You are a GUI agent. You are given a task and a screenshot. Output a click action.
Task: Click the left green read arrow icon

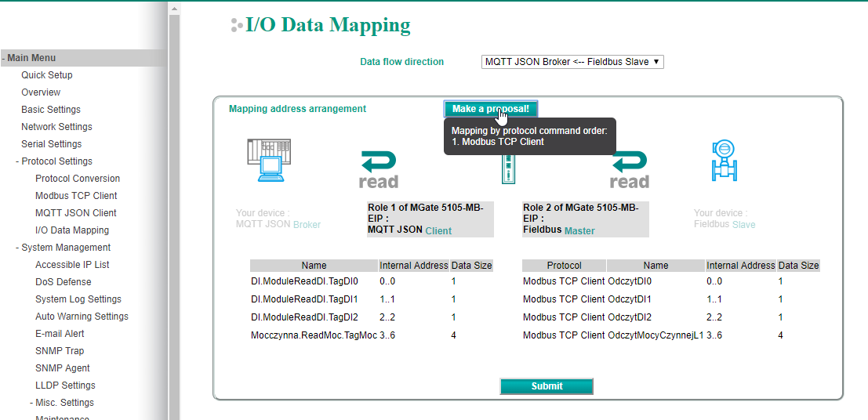pyautogui.click(x=379, y=170)
